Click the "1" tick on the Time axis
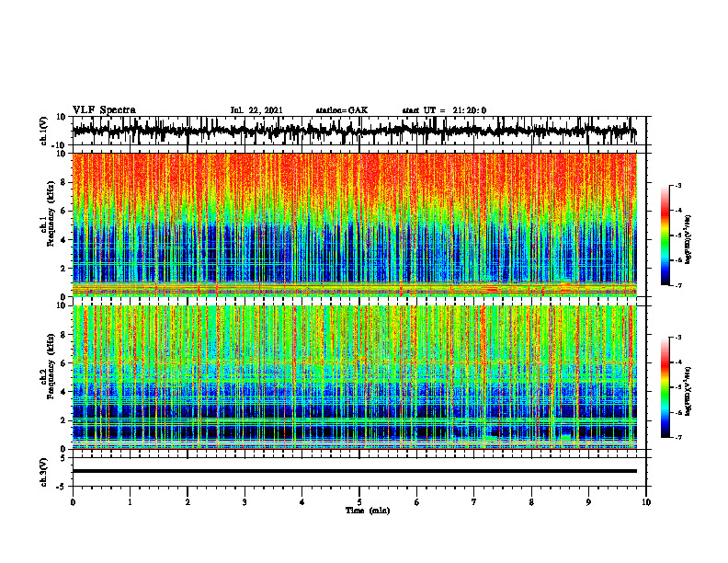The height and width of the screenshot is (563, 728). tap(130, 502)
